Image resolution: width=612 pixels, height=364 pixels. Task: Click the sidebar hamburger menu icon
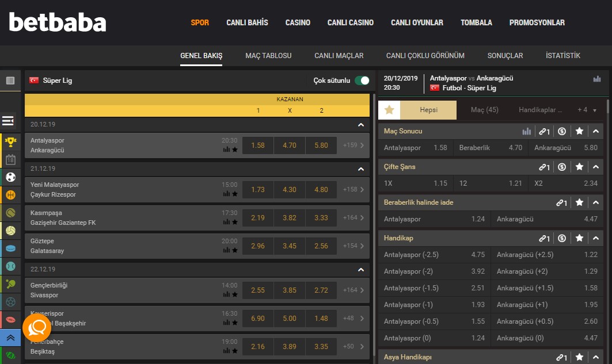pos(8,121)
